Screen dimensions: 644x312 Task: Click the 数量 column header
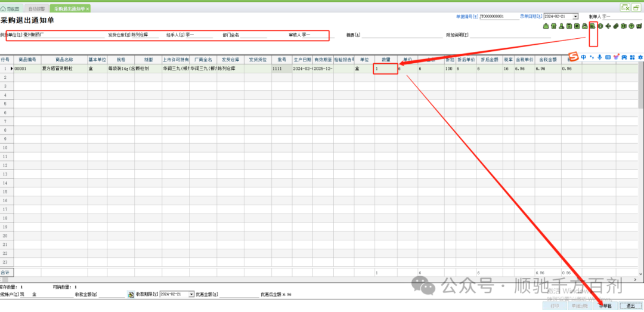point(386,59)
